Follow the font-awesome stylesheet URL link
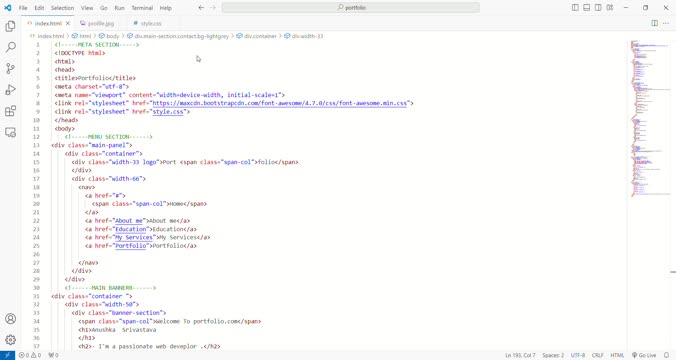The image size is (676, 360). coord(279,103)
